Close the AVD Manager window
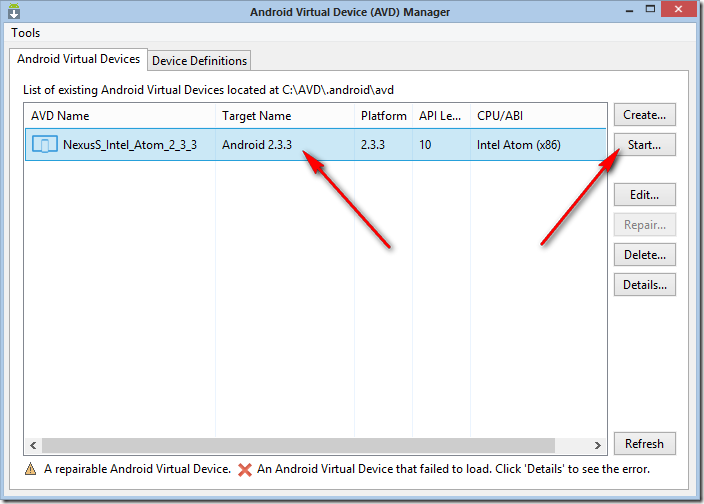This screenshot has width=704, height=504. 678,9
